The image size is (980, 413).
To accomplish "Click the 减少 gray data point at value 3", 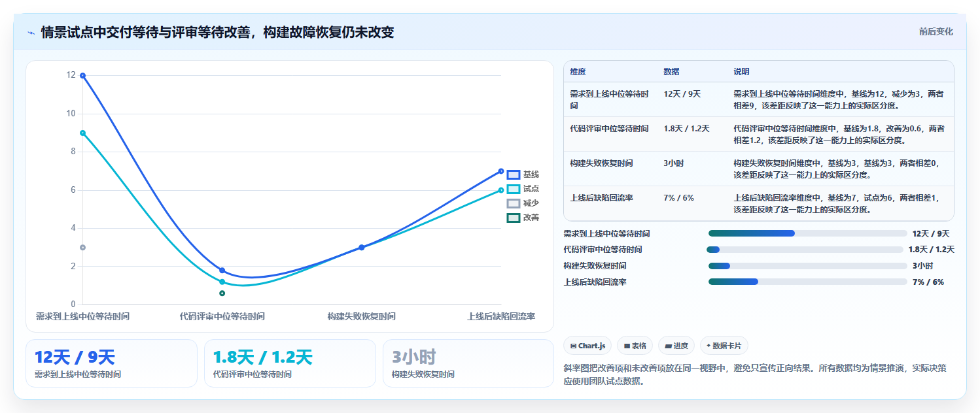I will pos(82,248).
